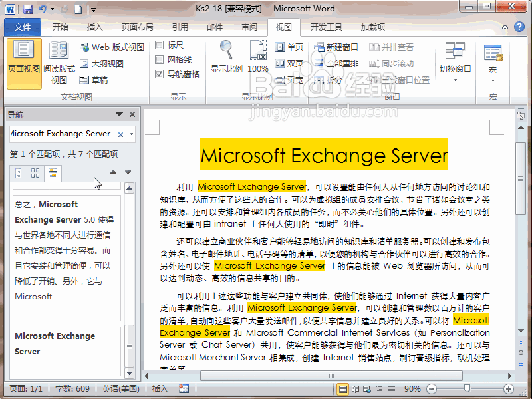
Task: Switch to Web 版式视图
Action: coord(112,47)
